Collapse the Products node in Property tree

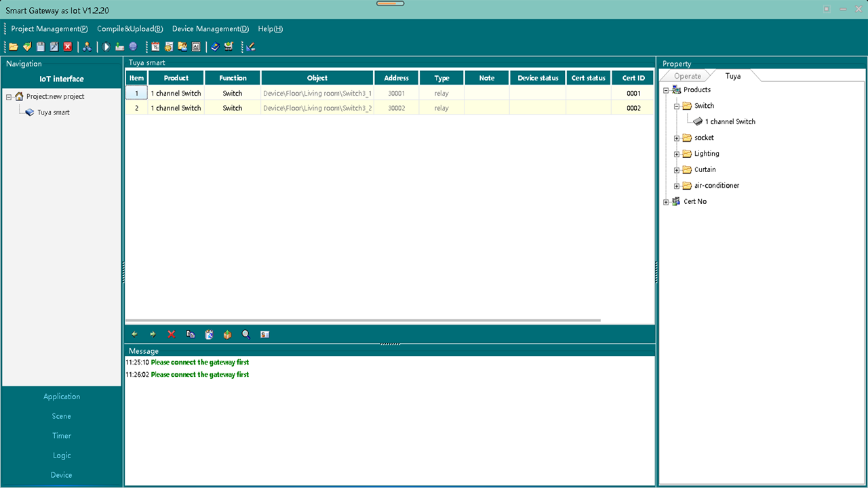click(666, 90)
